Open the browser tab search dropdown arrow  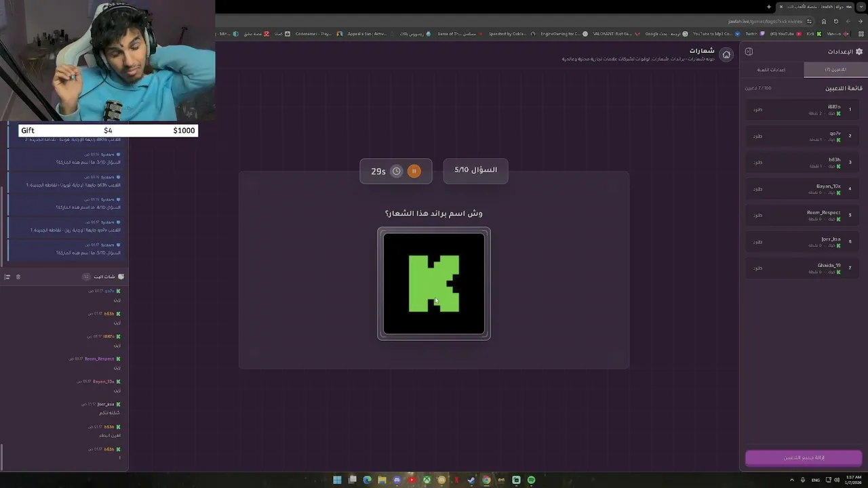coord(862,7)
